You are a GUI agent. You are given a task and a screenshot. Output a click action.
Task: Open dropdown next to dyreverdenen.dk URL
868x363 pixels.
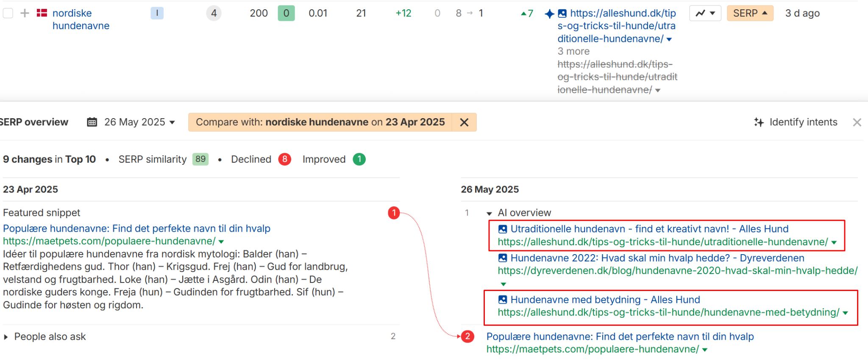[503, 284]
